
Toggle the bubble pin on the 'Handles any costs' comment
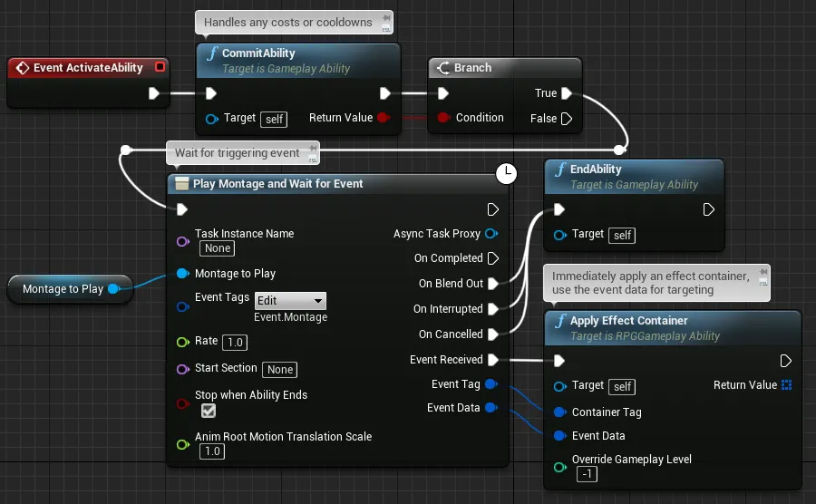[x=385, y=29]
